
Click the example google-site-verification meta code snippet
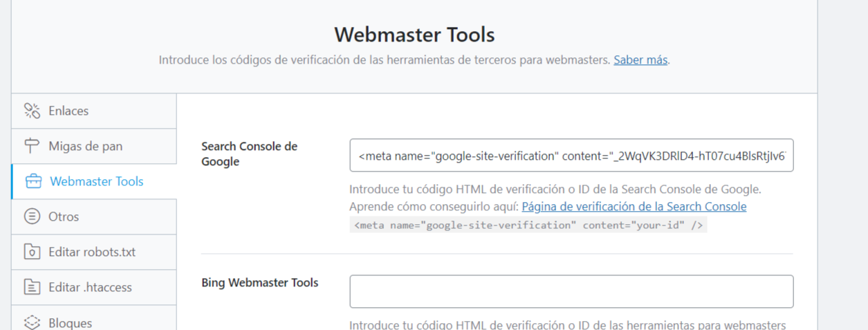click(528, 225)
